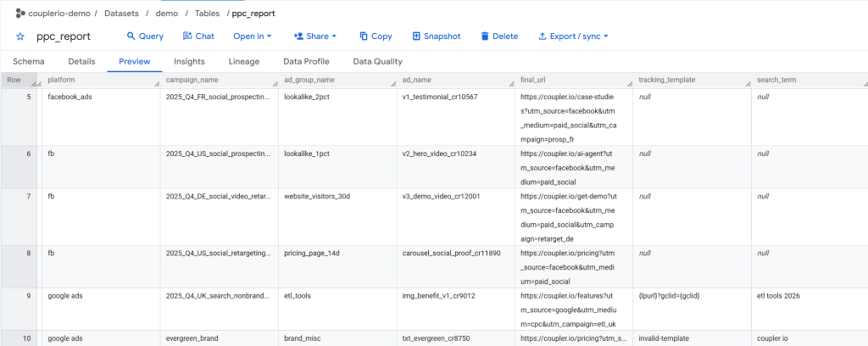
Task: Copy the table with Copy button
Action: (x=376, y=36)
